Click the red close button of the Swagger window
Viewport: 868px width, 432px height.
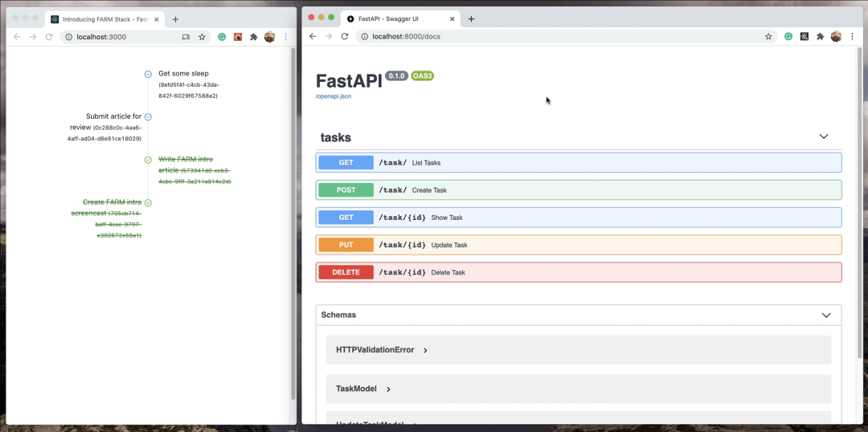[x=311, y=17]
